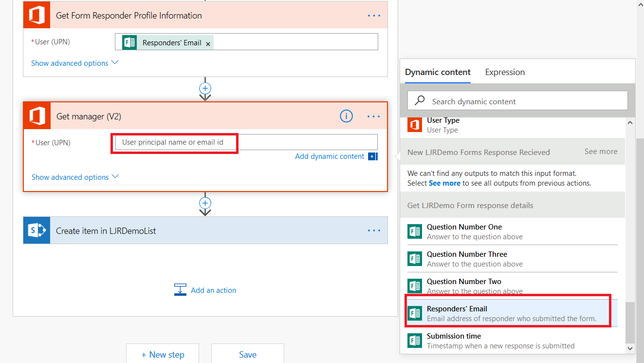644x363 pixels.
Task: Insert a step using the plus above Get manager
Action: pos(205,89)
